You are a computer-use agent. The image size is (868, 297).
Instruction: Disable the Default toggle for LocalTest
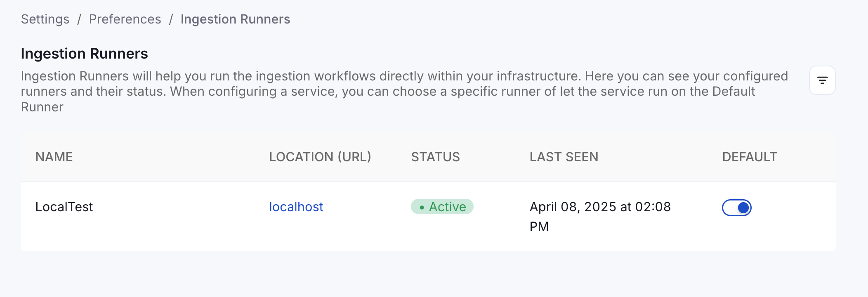(736, 207)
